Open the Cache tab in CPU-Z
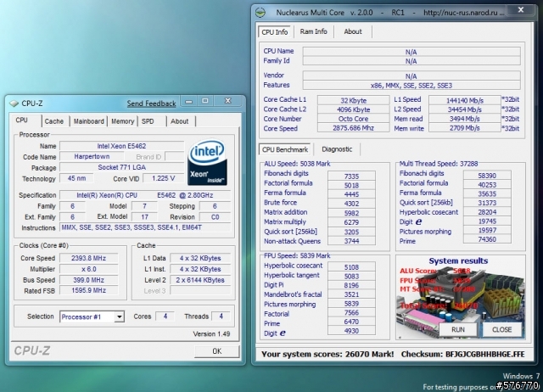This screenshot has width=543, height=392. coord(54,121)
